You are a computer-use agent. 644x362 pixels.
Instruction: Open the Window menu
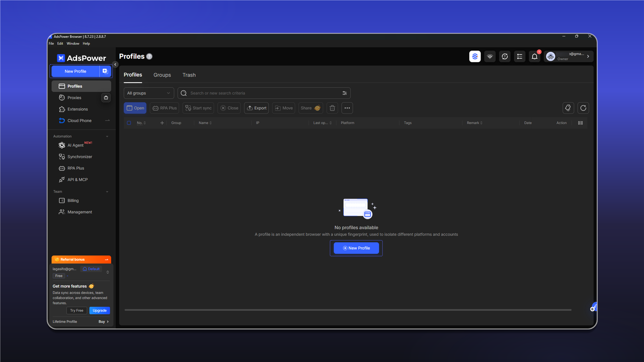[73, 44]
